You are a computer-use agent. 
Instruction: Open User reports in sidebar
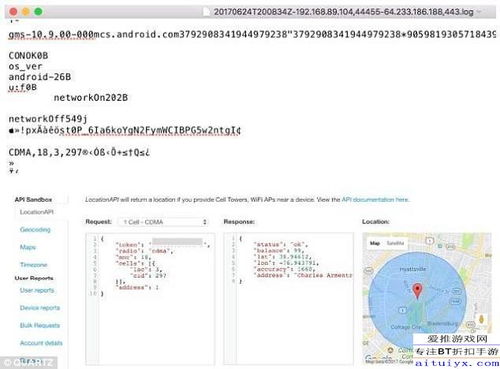click(37, 290)
